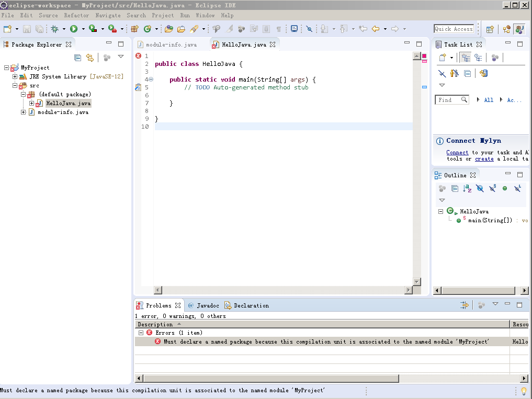Toggle Categorized presentation in Task List
Screen dimensions: 532x399
(466, 58)
